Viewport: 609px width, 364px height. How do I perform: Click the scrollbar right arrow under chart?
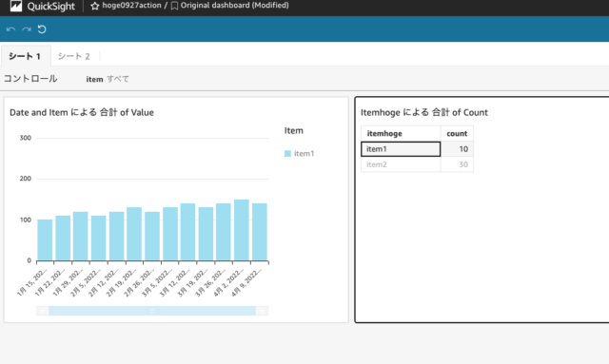(262, 311)
